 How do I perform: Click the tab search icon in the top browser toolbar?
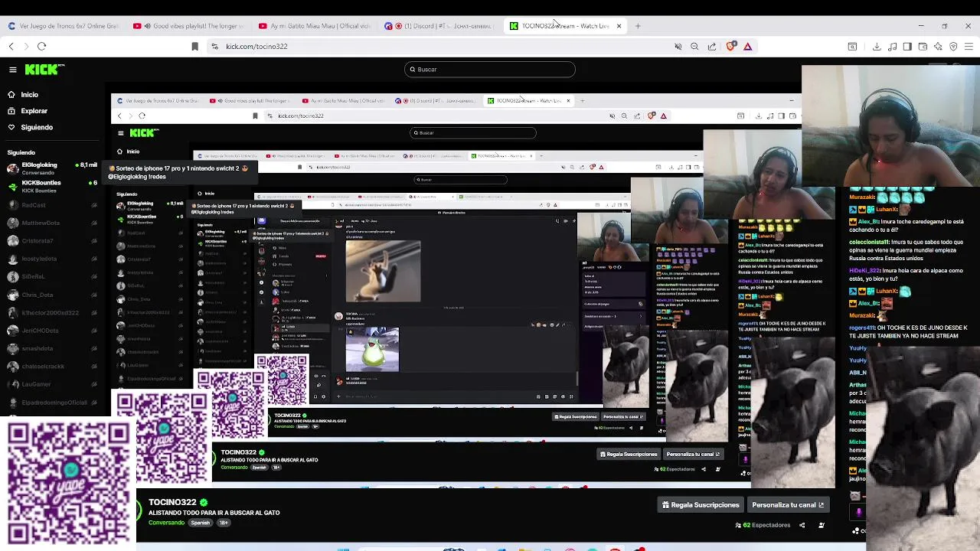click(x=852, y=47)
